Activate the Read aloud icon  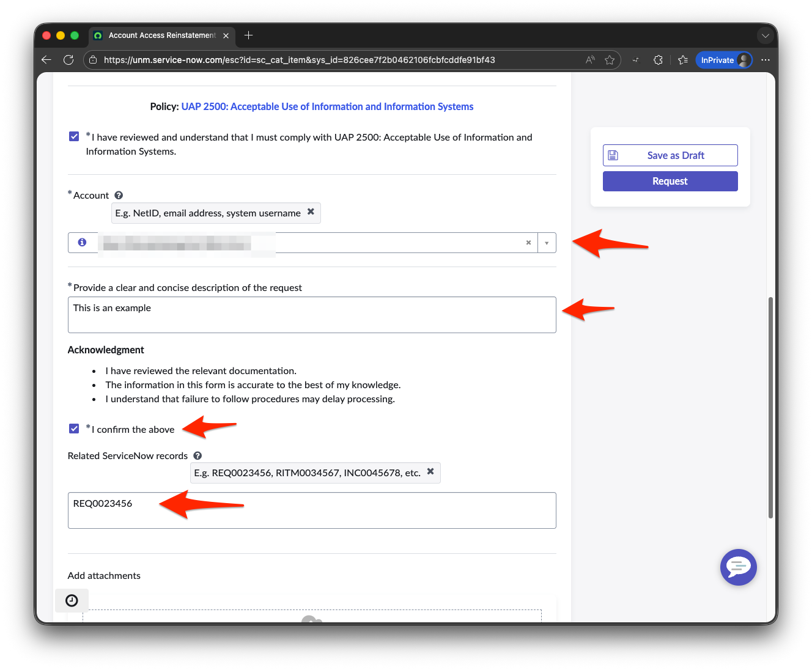click(589, 59)
